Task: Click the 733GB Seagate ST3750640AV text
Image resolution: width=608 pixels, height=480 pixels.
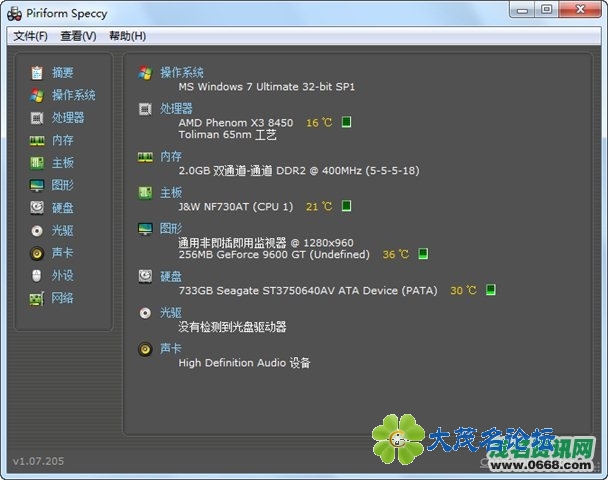Action: [308, 290]
